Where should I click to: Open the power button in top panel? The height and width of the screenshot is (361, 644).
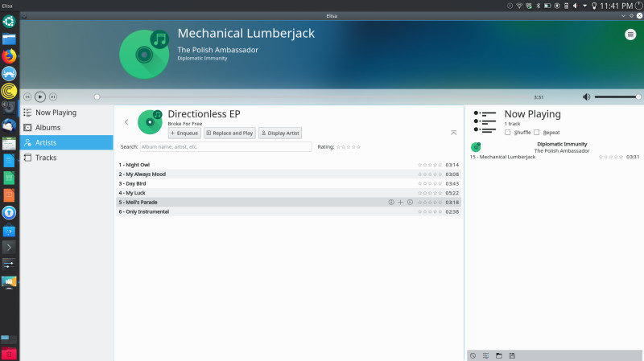tap(639, 6)
